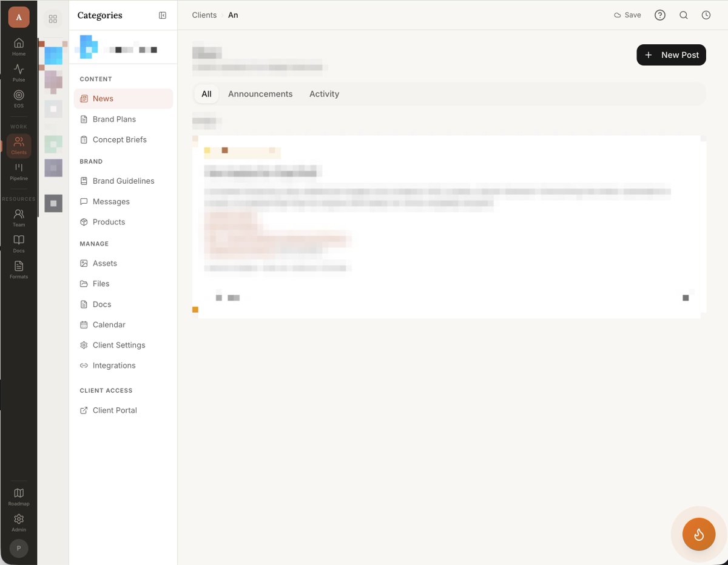The image size is (728, 565).
Task: Open the Calendar
Action: [123, 325]
